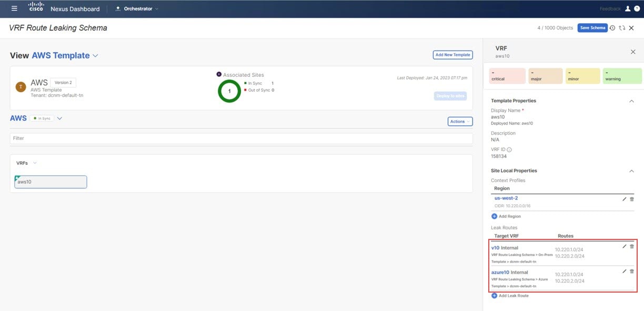Screen dimensions: 644x311
Task: Click the Cisco logo
Action: (x=36, y=7)
